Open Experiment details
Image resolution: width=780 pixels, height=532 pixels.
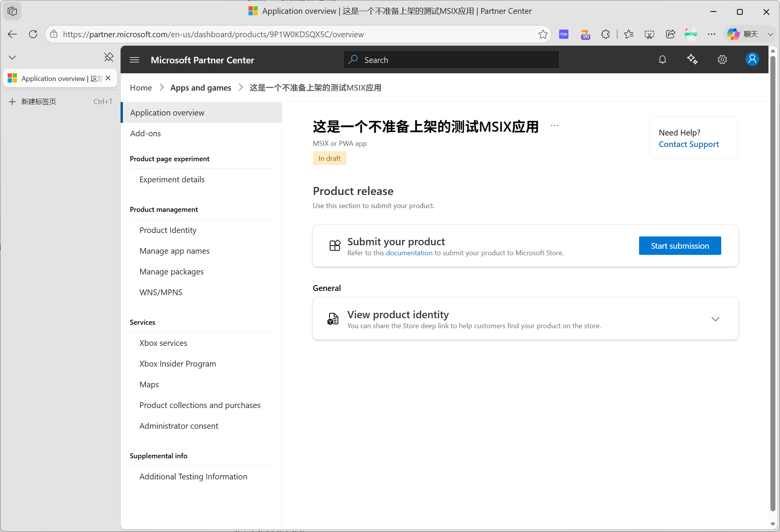172,179
